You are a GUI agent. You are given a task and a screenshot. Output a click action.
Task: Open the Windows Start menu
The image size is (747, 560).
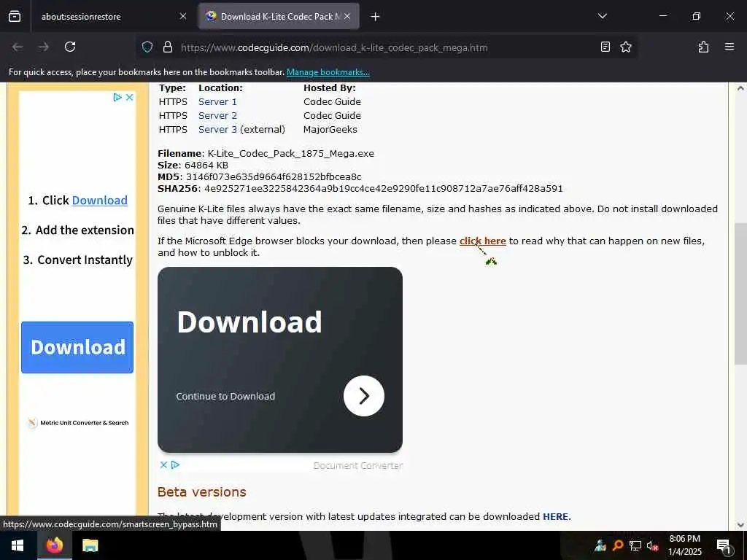click(x=18, y=545)
